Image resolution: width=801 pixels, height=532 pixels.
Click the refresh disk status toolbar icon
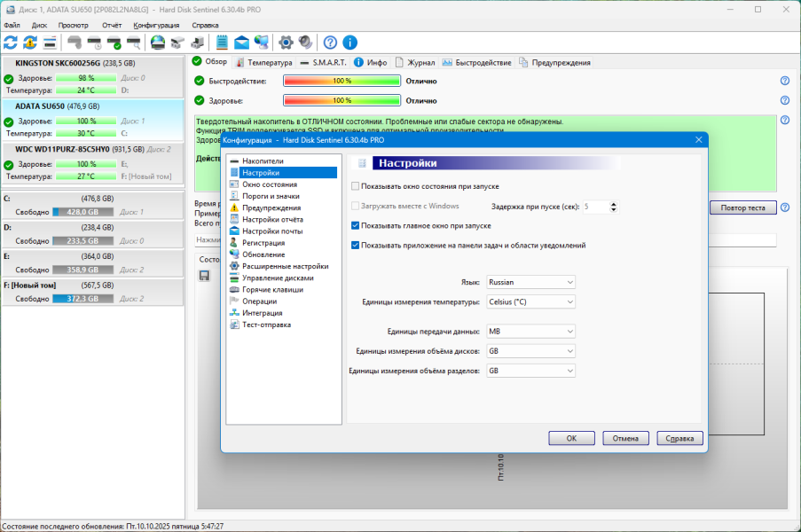[11, 42]
